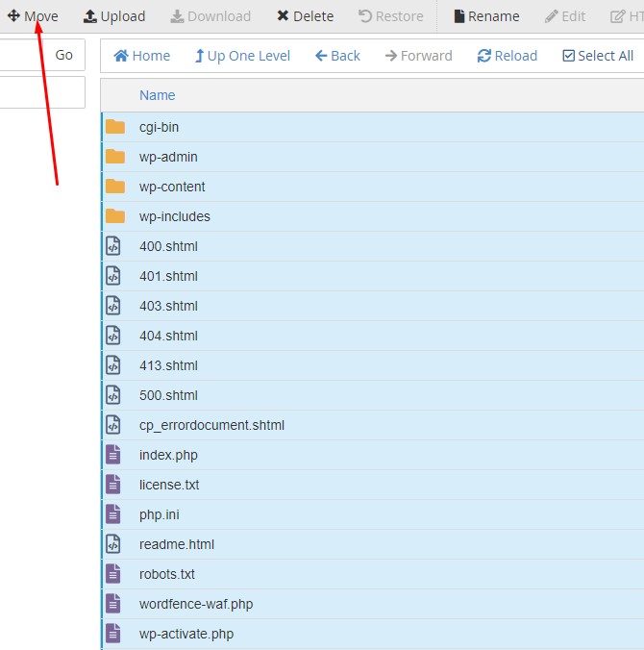Click the Rename toolbar button
This screenshot has height=650, width=644.
pos(486,16)
